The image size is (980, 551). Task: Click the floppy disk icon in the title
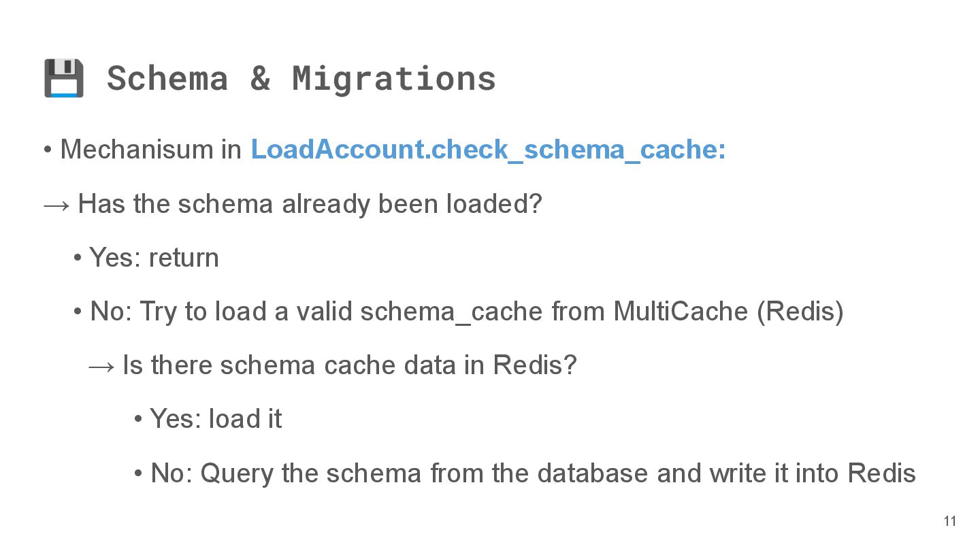[64, 78]
